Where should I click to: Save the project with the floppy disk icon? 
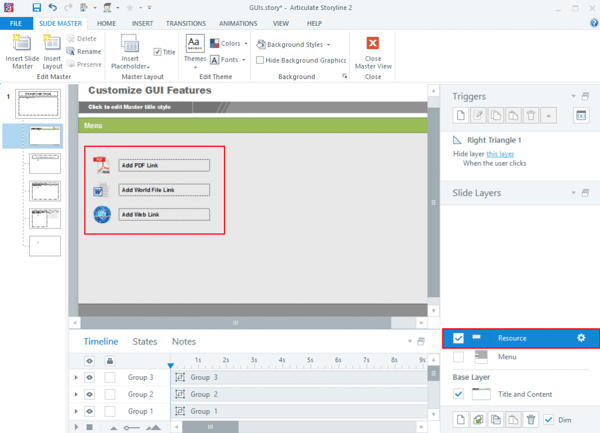[x=37, y=7]
